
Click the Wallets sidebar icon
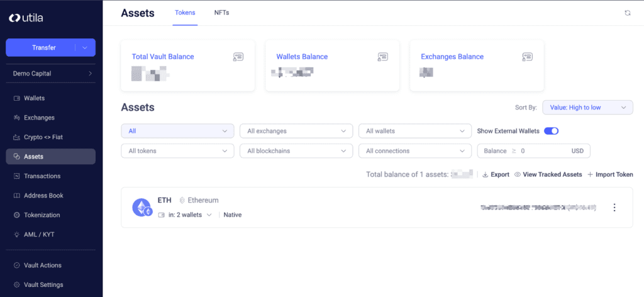point(17,98)
